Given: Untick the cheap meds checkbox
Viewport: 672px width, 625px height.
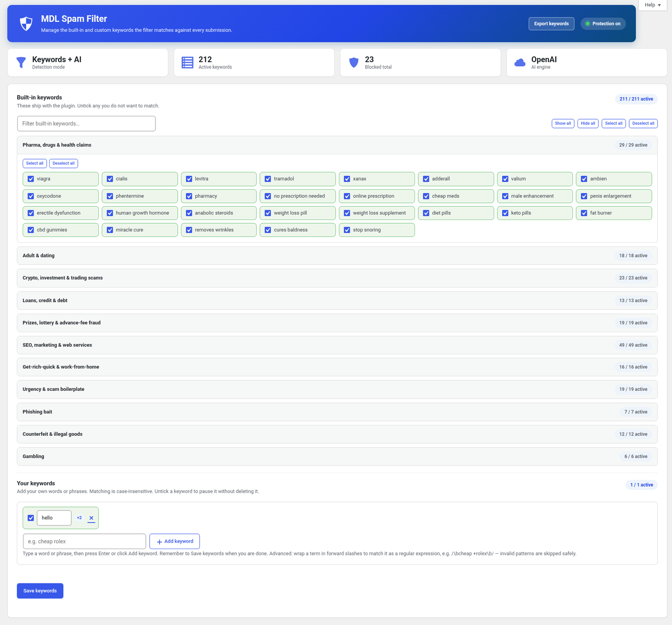Looking at the screenshot, I should point(426,196).
